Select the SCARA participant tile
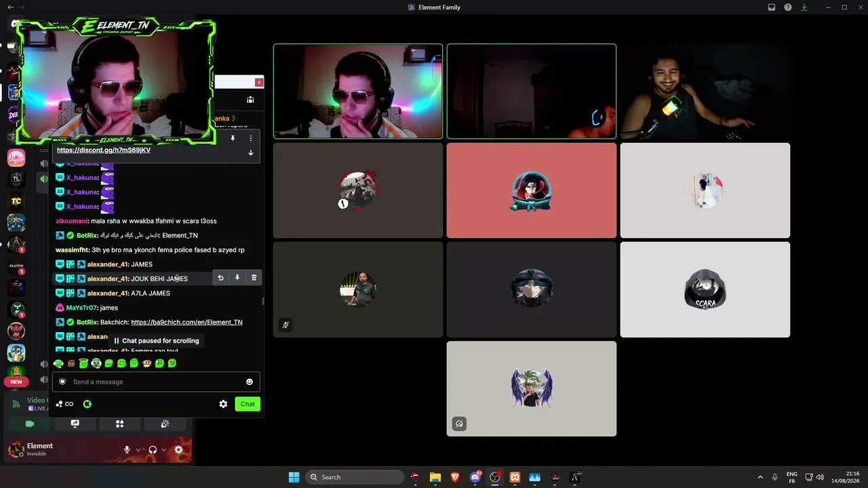Screen dimensions: 868x488 click(x=705, y=289)
